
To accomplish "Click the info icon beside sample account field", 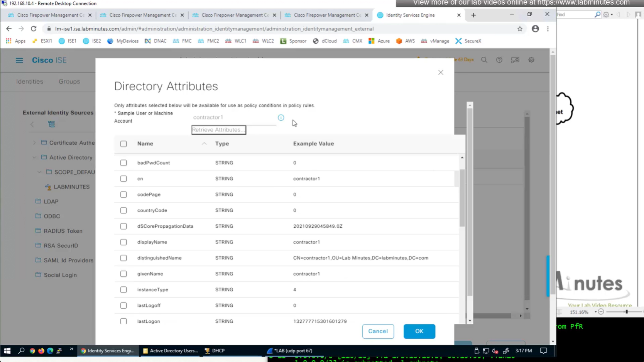I will [x=281, y=118].
